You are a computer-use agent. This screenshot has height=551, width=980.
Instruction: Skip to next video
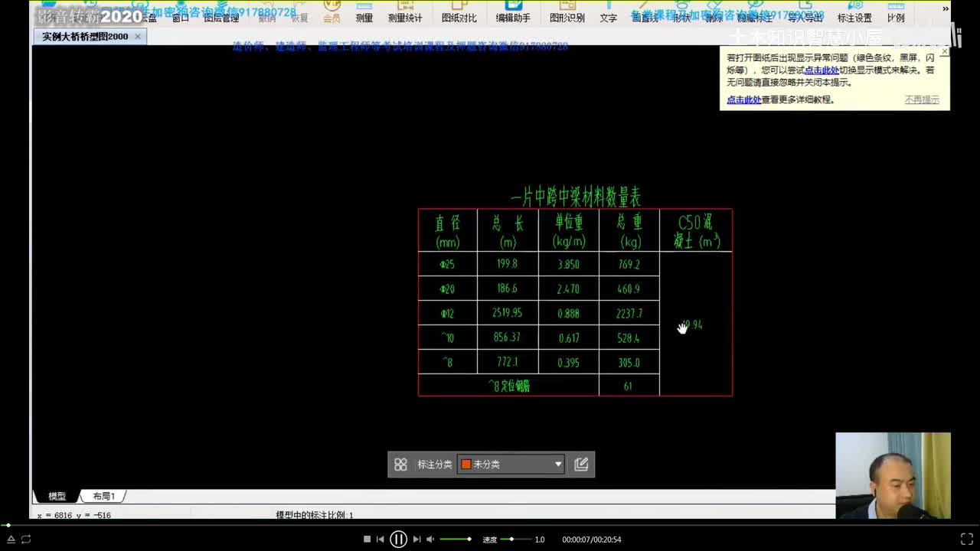416,540
